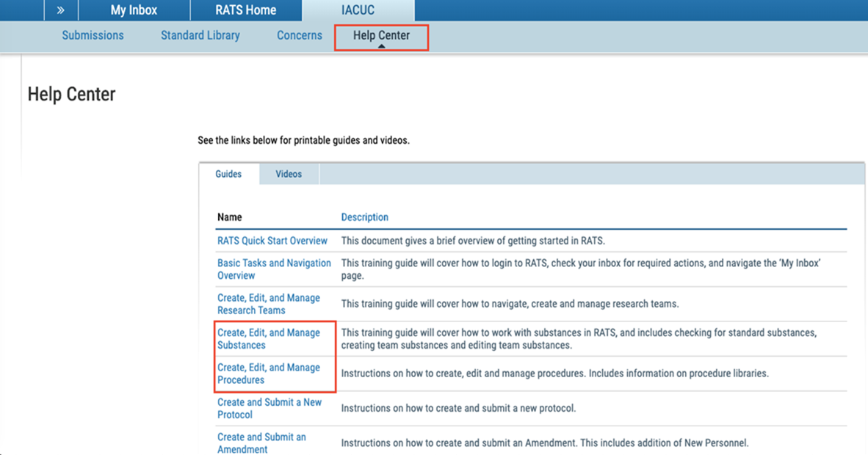Viewport: 868px width, 455px height.
Task: Open the Standard Library menu item
Action: [200, 35]
